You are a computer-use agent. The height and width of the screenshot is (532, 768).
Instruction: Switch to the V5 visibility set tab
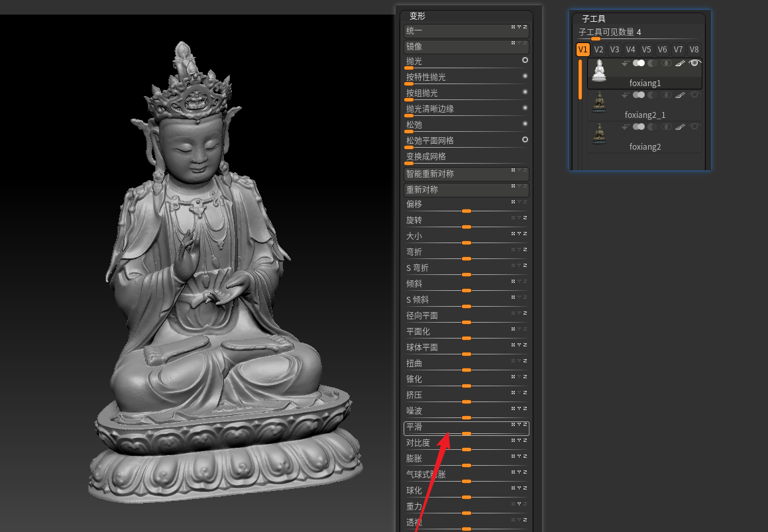point(646,50)
